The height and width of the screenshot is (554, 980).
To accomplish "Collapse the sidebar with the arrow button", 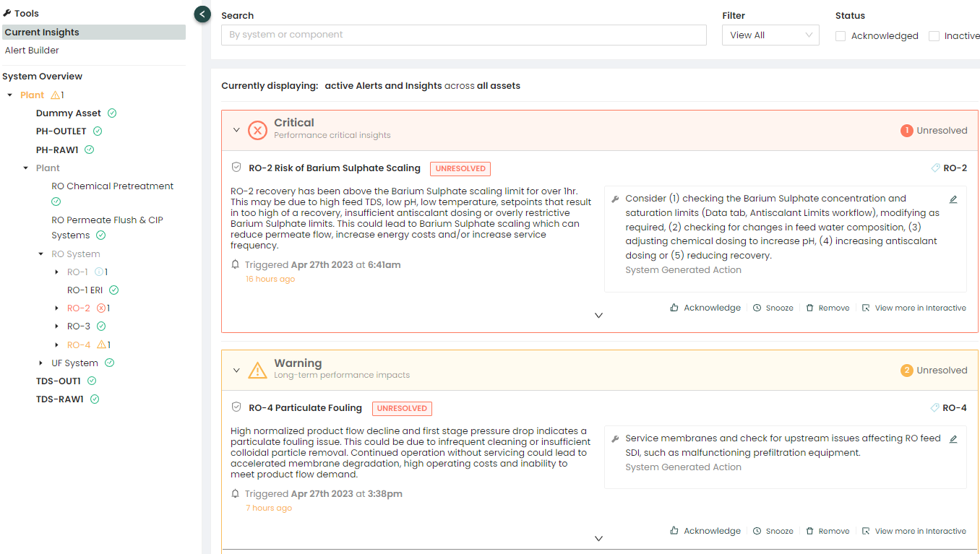I will pyautogui.click(x=202, y=14).
